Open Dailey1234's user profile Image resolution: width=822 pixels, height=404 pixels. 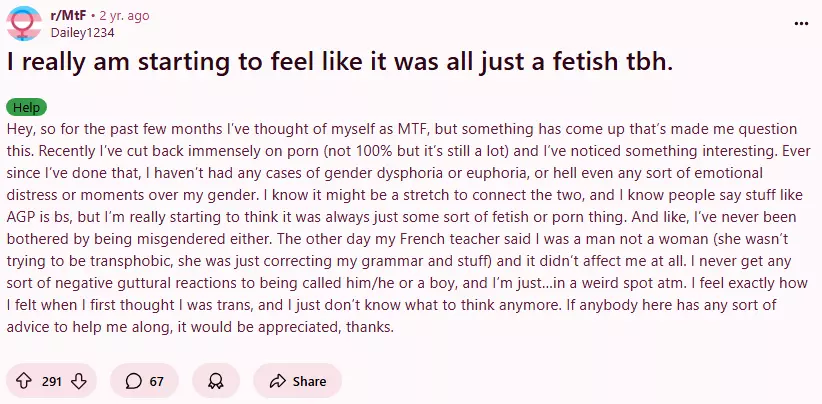point(82,32)
